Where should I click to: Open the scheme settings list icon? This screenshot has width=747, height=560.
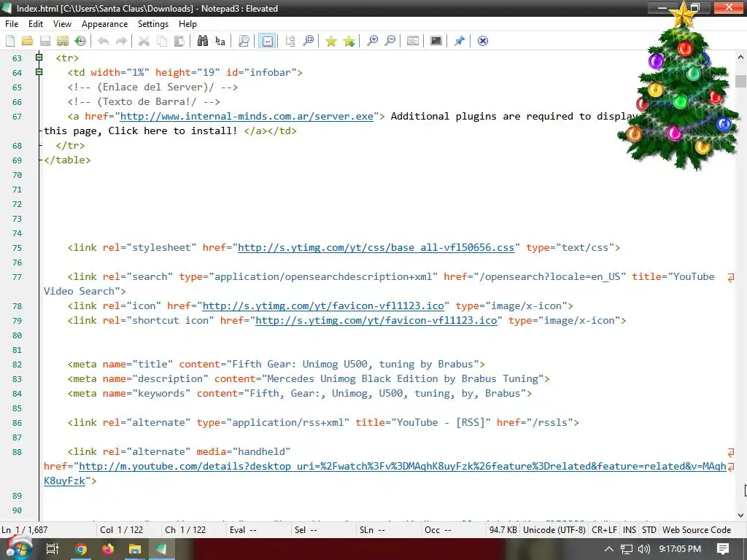[413, 41]
